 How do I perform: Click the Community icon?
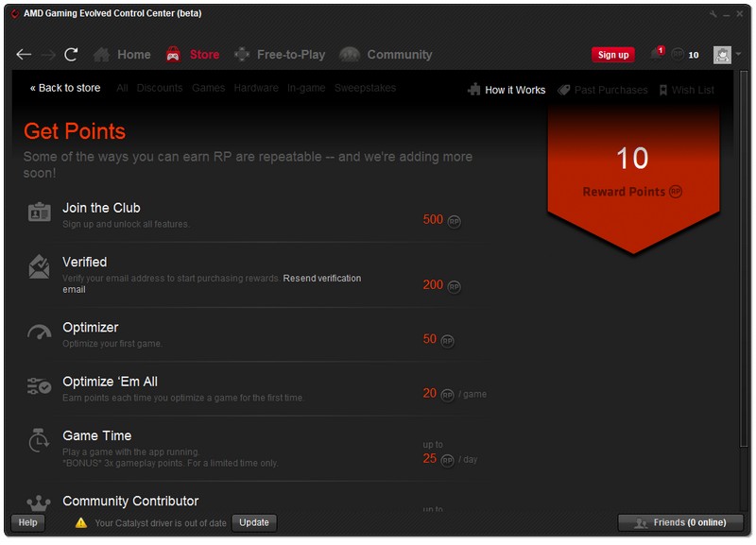(350, 55)
